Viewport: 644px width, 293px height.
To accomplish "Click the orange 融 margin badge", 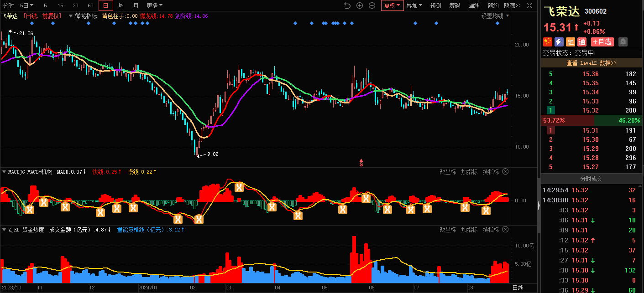I will click(571, 42).
